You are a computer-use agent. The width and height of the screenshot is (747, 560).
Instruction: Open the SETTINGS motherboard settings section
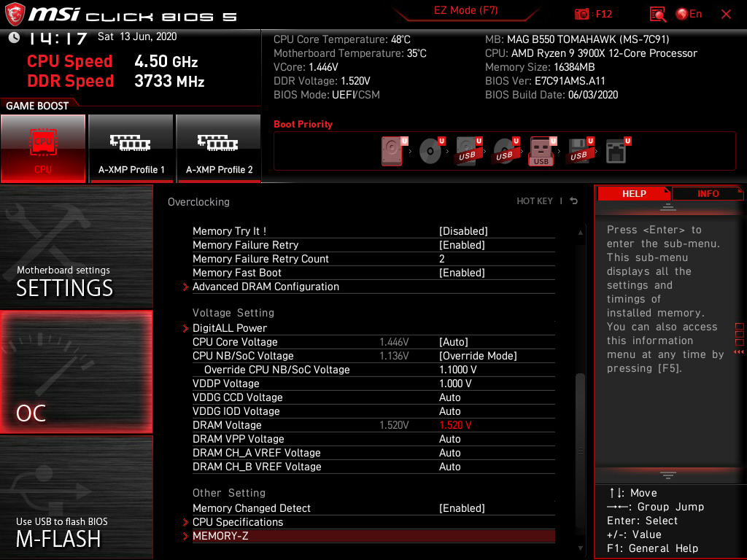pos(76,246)
